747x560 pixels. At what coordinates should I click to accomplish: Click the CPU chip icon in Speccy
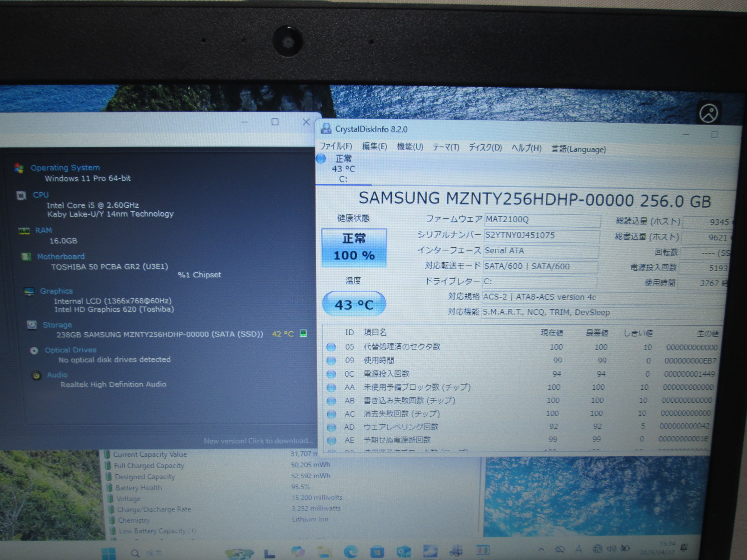click(x=21, y=195)
